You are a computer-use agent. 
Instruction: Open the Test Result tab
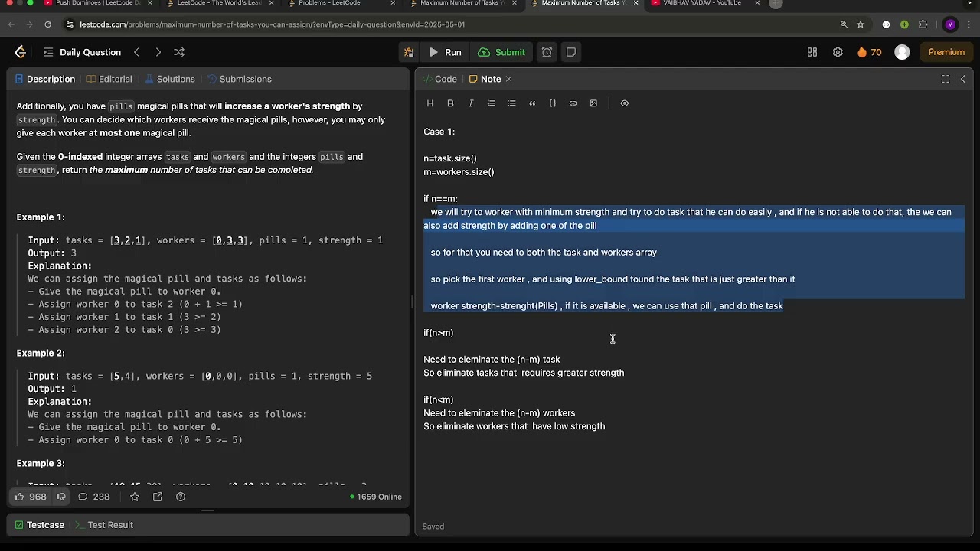103,525
